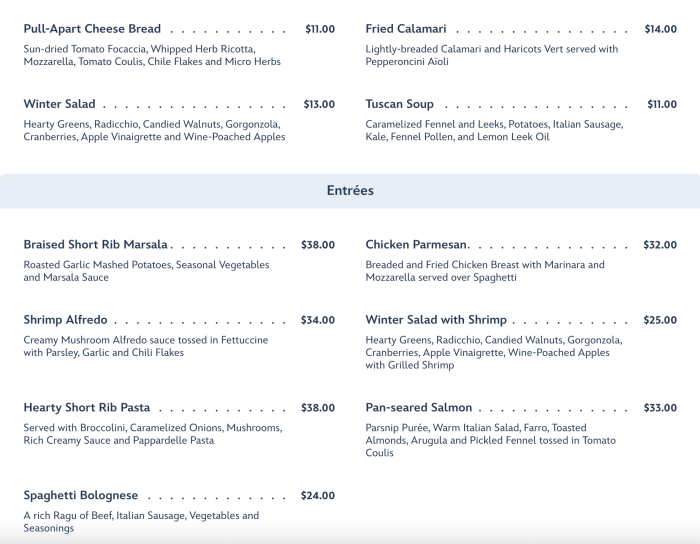Click the Pull-Apart Cheese Bread title
The height and width of the screenshot is (544, 700).
point(92,29)
